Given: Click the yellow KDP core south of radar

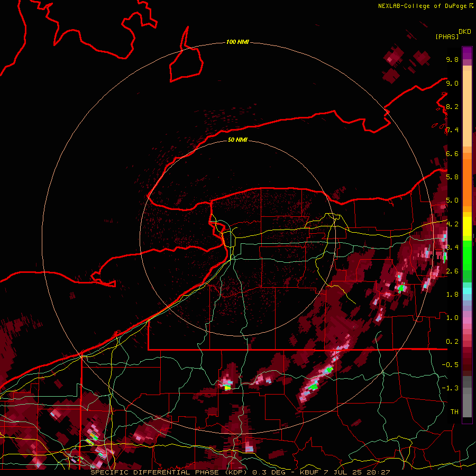Looking at the screenshot, I should [227, 388].
